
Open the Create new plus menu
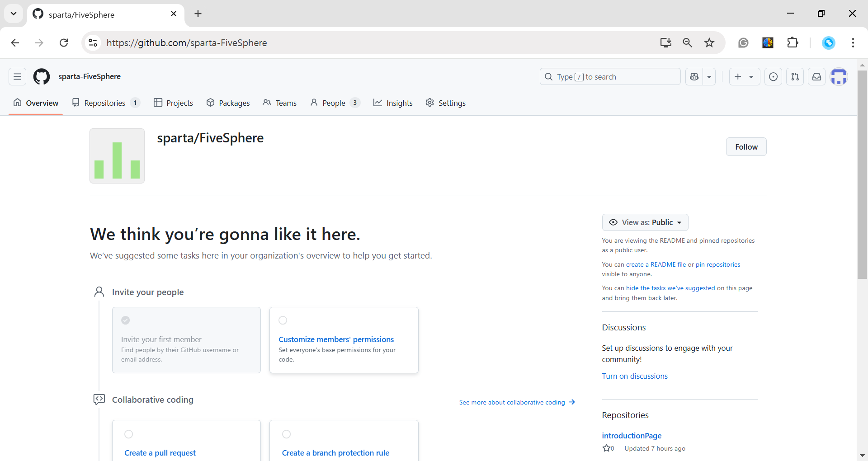tap(744, 77)
